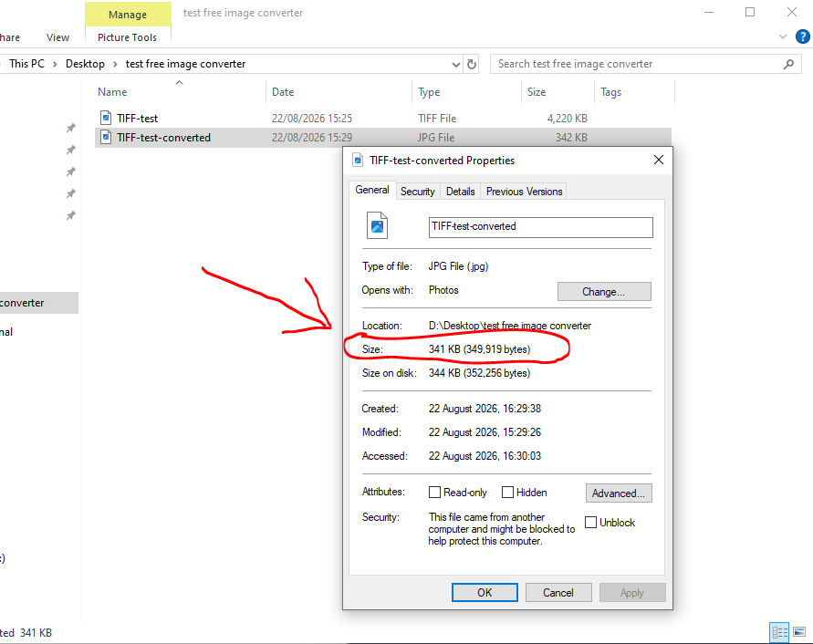Click This PC in the address path

(x=27, y=64)
